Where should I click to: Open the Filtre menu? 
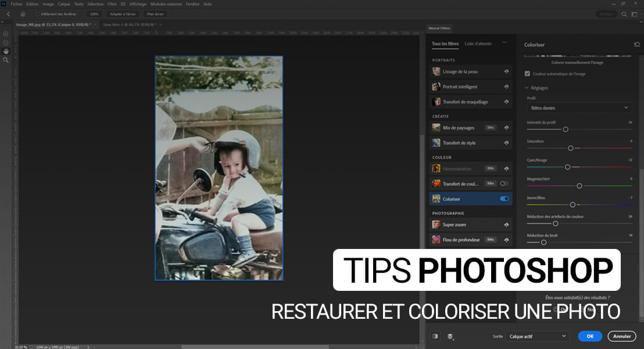click(112, 4)
